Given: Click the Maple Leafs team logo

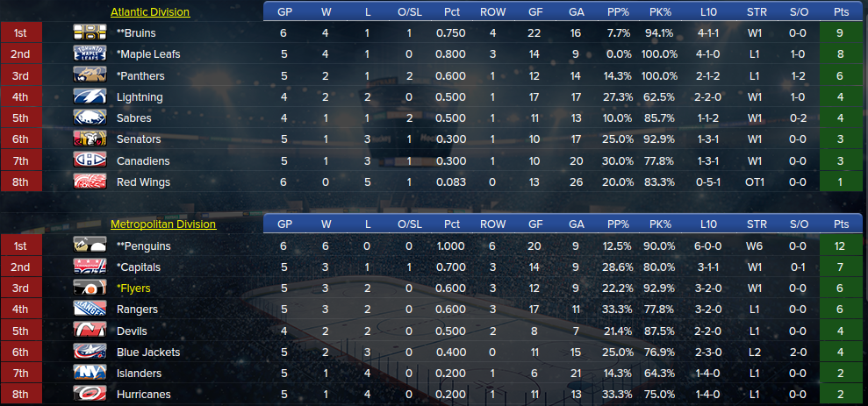Looking at the screenshot, I should (90, 54).
